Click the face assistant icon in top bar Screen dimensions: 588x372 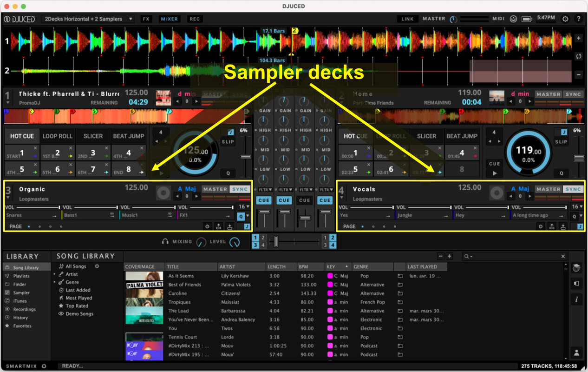point(513,19)
